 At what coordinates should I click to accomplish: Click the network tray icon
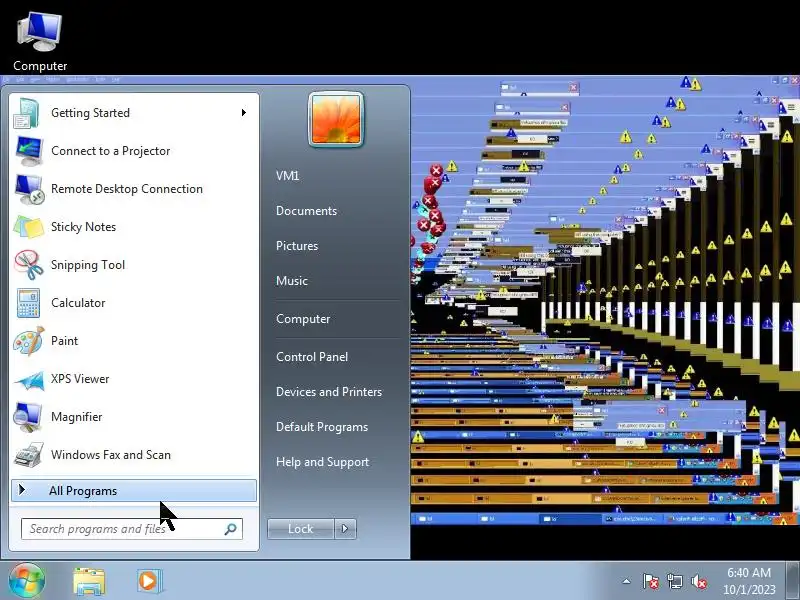[674, 581]
